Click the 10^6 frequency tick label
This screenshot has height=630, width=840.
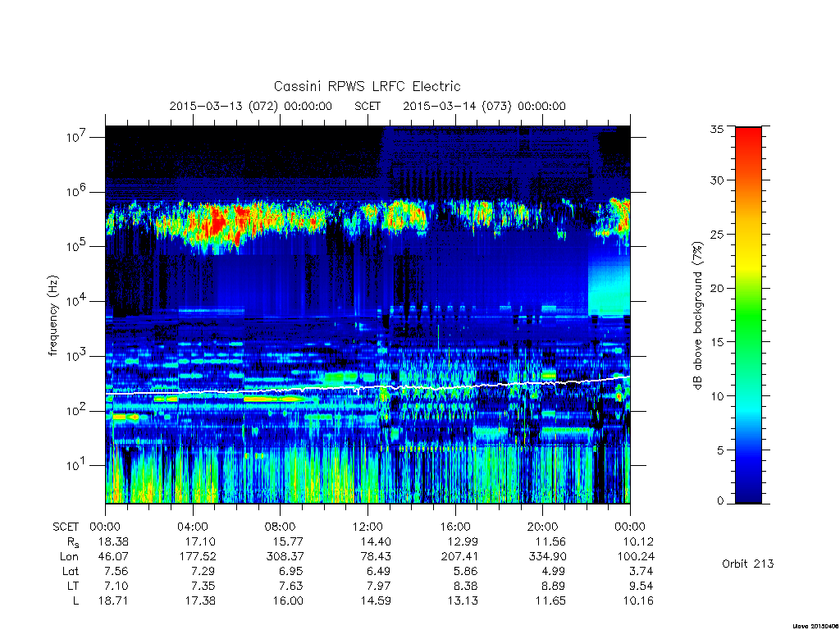pyautogui.click(x=76, y=192)
